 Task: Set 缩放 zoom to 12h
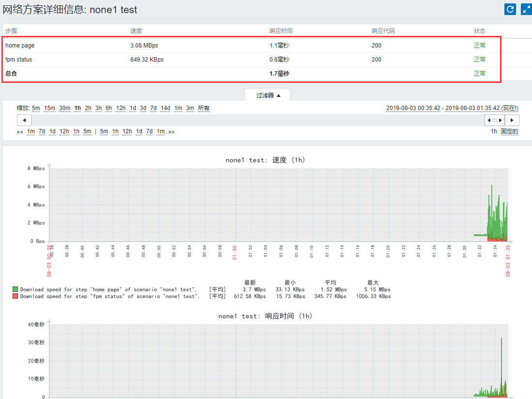(121, 108)
